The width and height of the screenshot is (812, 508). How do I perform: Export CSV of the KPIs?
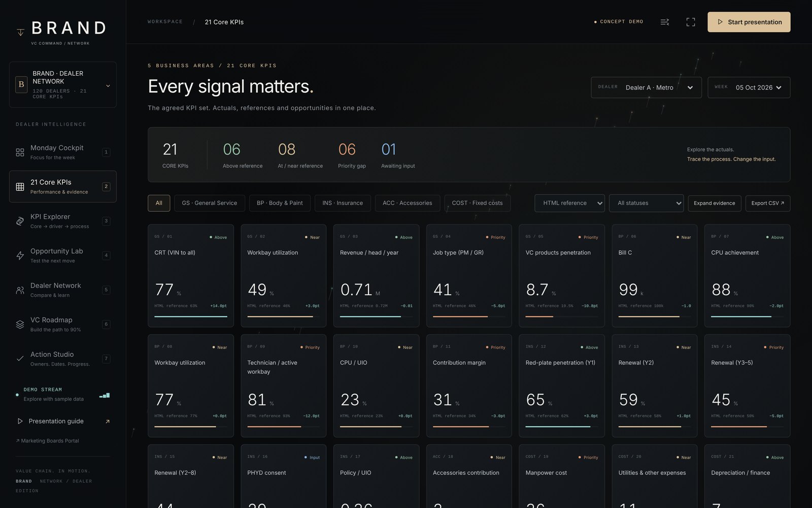(768, 203)
